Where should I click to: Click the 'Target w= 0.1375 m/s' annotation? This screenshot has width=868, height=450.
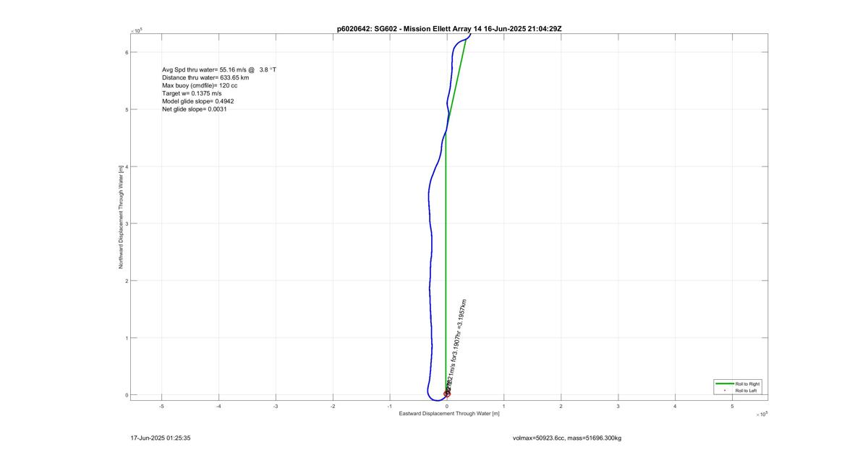(x=192, y=93)
